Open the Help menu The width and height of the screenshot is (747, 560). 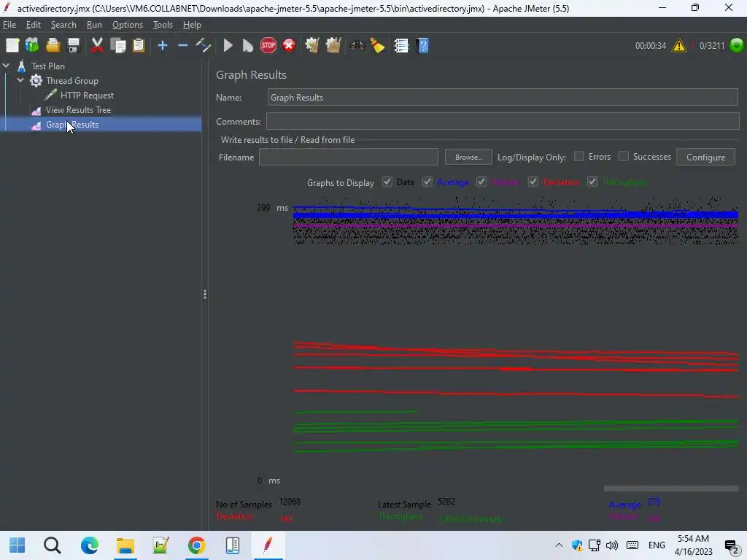(x=192, y=25)
